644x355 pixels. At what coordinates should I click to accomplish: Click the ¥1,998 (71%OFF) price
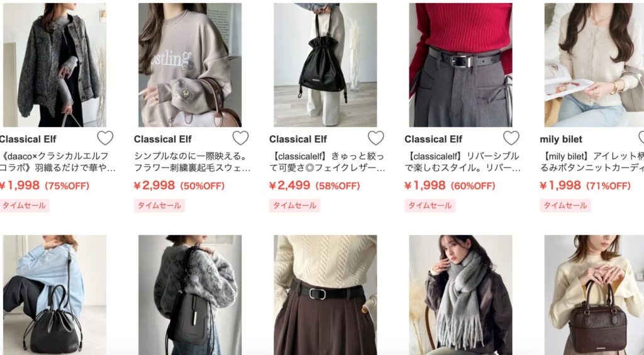585,186
